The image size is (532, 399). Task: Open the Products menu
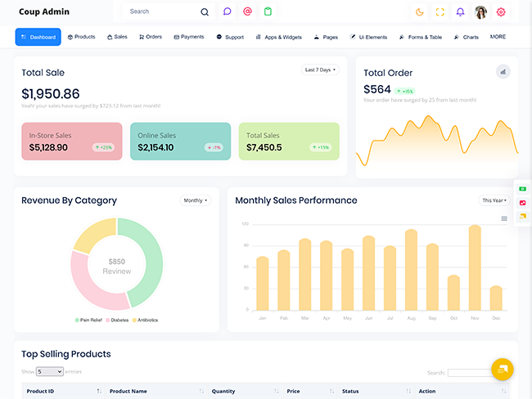(82, 37)
